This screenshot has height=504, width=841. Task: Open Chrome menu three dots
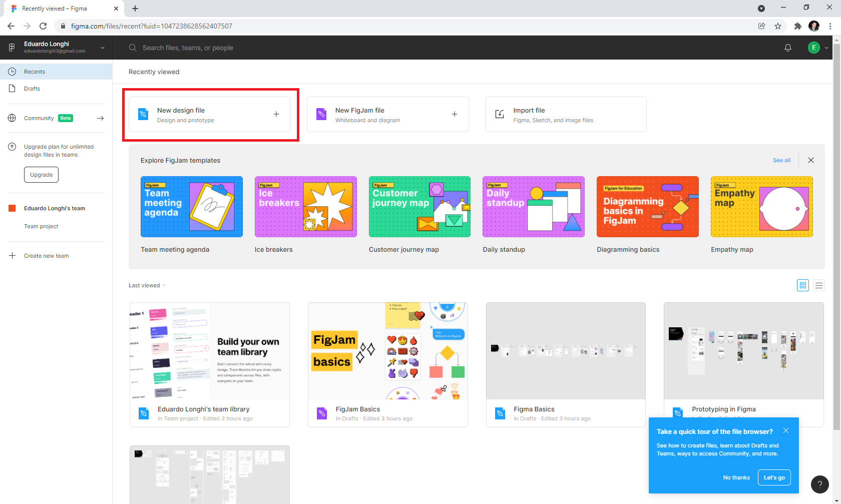[830, 26]
